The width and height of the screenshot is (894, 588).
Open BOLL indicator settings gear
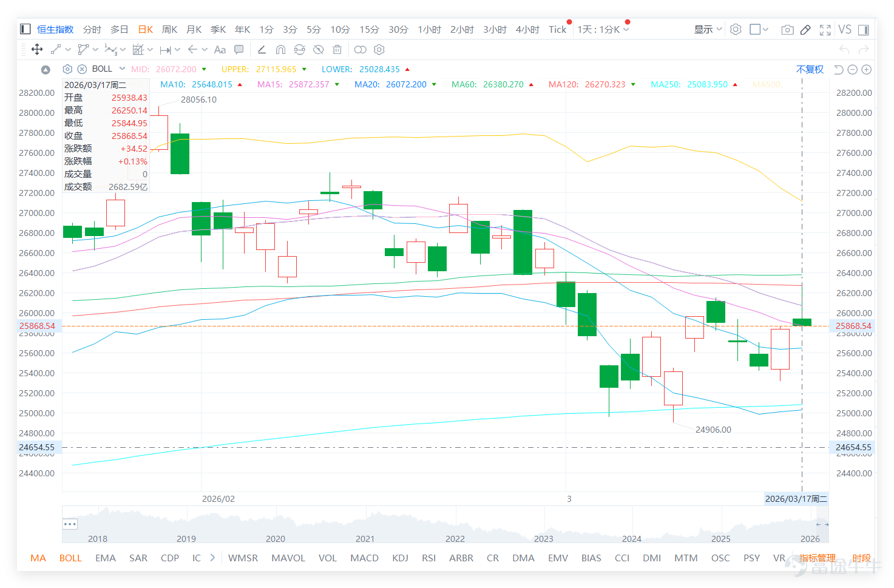[67, 69]
